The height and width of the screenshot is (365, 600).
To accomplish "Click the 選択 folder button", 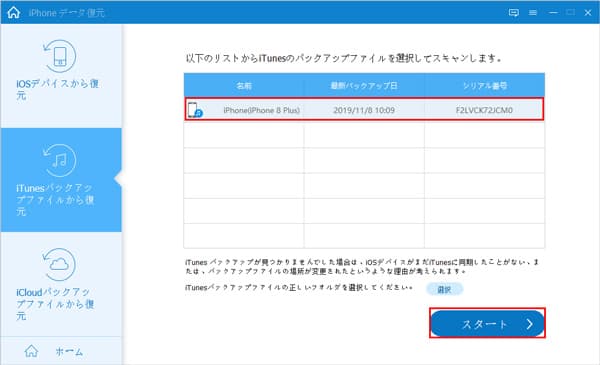I will [444, 290].
